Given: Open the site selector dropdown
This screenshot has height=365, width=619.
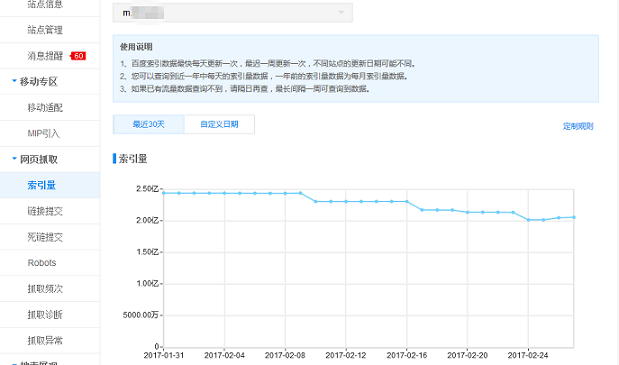Looking at the screenshot, I should 233,13.
